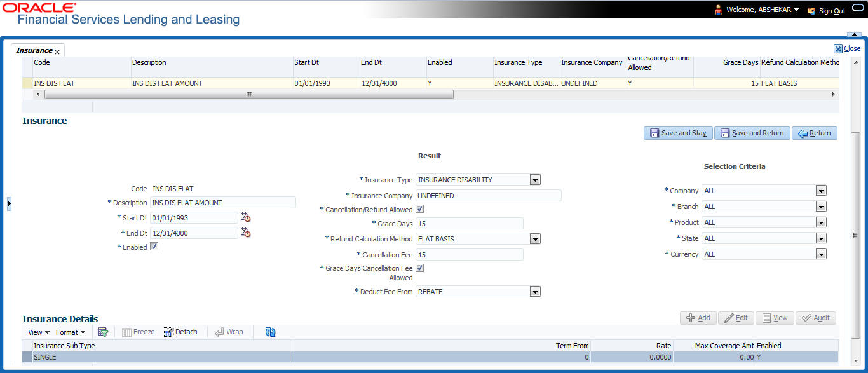Click the Max Coverage Amt column header
Viewport: 868px width, 373px height.
pyautogui.click(x=715, y=346)
